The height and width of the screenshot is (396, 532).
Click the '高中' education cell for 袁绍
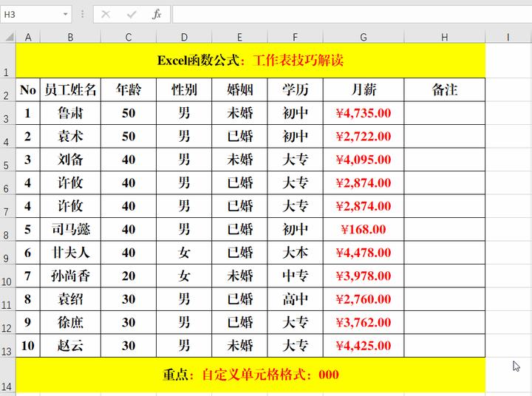click(x=295, y=299)
